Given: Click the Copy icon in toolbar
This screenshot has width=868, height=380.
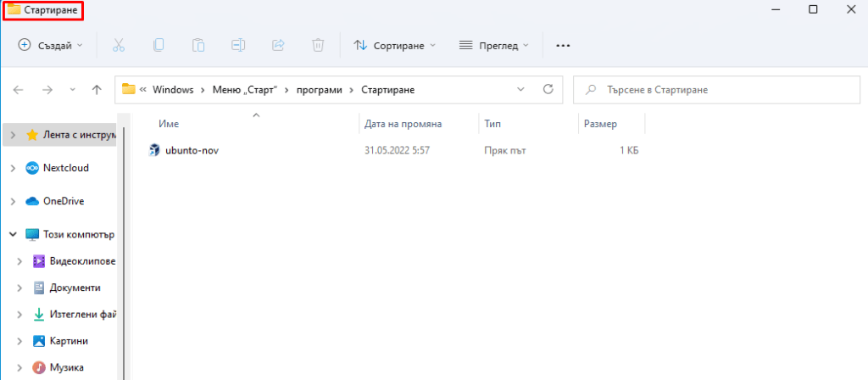Looking at the screenshot, I should (159, 46).
